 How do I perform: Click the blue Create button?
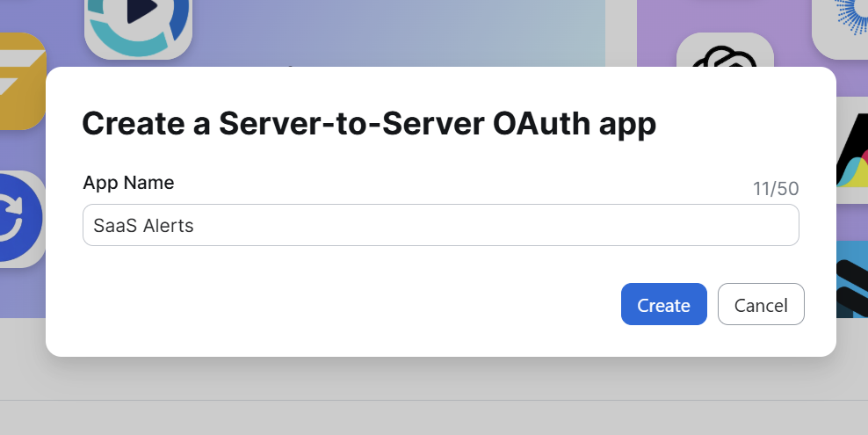(x=663, y=304)
